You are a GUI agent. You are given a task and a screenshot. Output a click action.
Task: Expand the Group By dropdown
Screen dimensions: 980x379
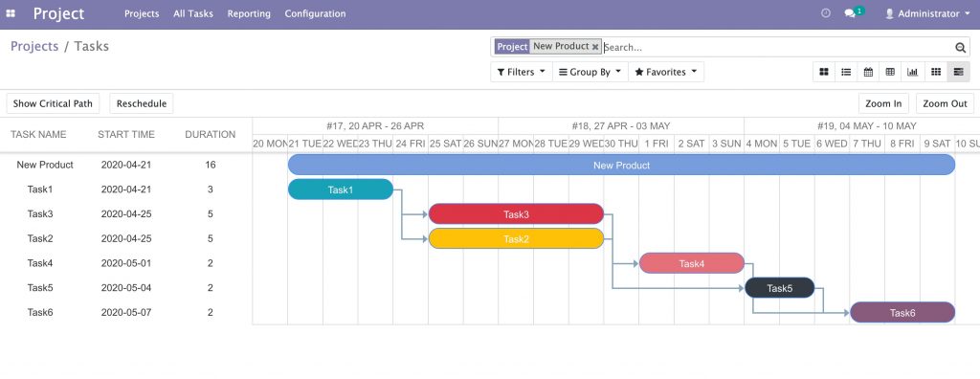click(x=590, y=72)
